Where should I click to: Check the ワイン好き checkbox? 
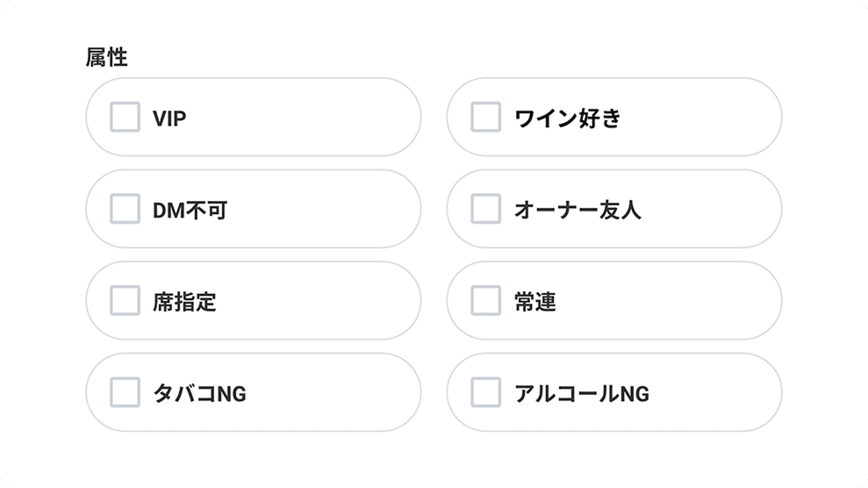coord(486,117)
